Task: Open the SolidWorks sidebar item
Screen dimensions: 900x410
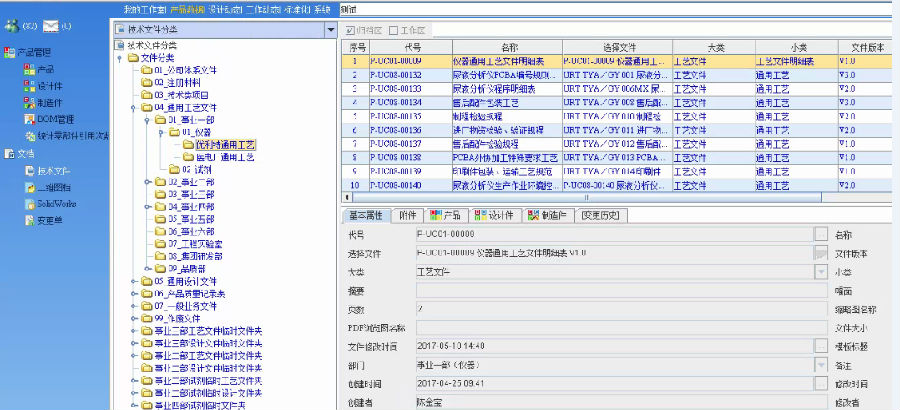Action: pos(58,203)
